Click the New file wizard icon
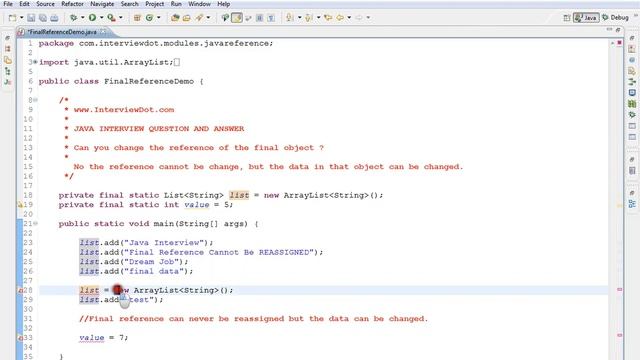The height and width of the screenshot is (360, 640). tap(13, 18)
